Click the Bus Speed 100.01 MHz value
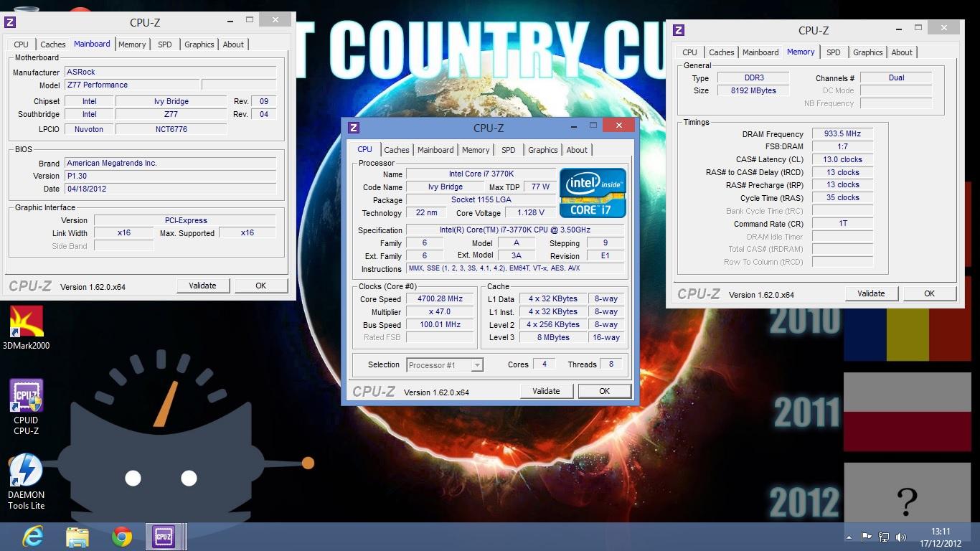The image size is (980, 551). (441, 325)
